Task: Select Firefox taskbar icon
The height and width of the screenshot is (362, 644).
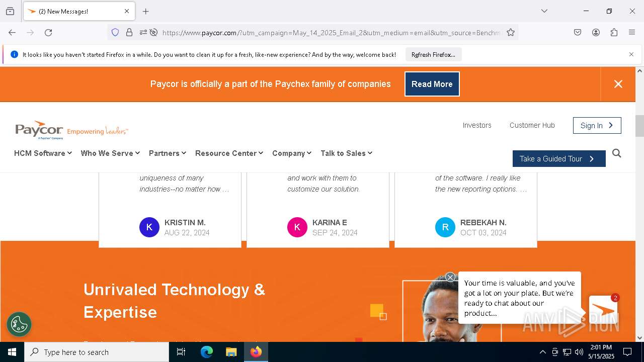Action: 256,352
